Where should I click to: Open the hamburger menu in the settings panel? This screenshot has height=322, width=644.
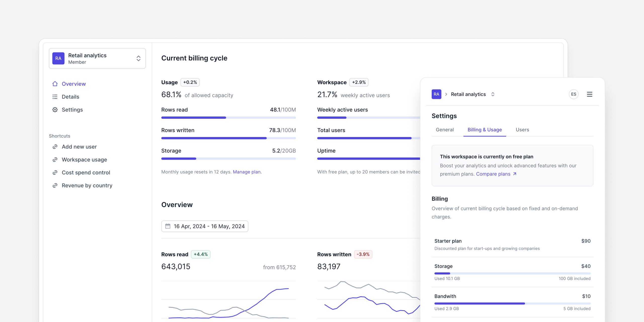click(589, 94)
